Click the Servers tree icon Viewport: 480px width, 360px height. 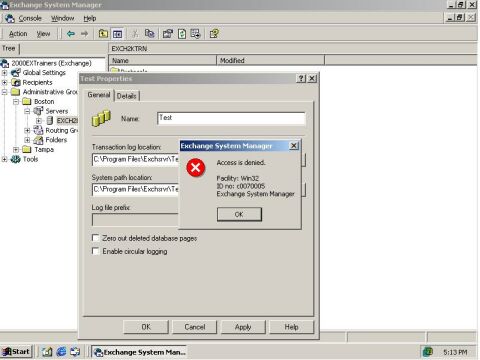point(38,111)
